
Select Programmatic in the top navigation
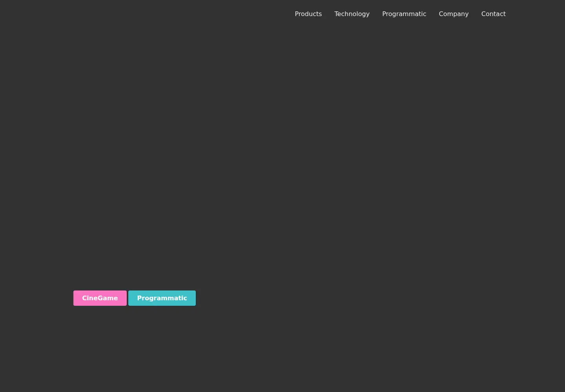pyautogui.click(x=404, y=14)
